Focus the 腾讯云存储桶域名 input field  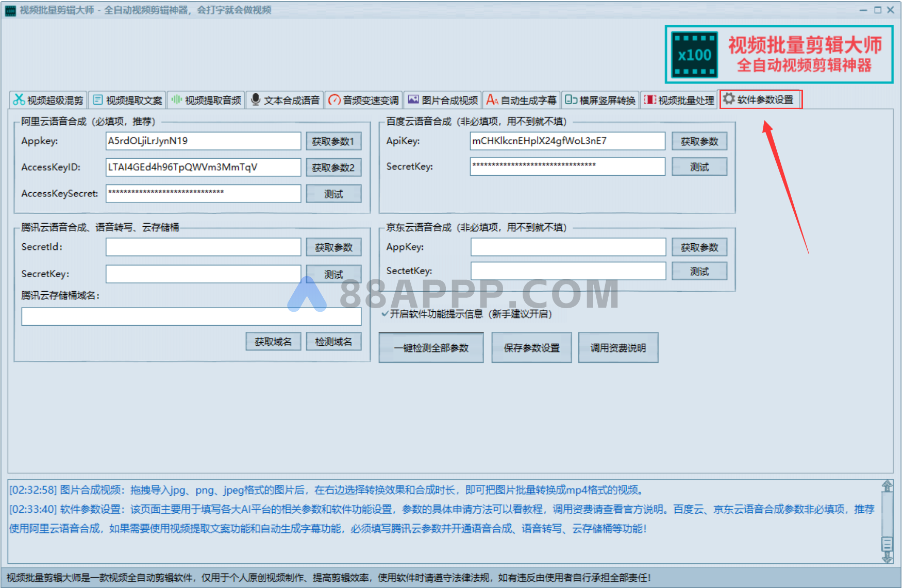pyautogui.click(x=191, y=316)
